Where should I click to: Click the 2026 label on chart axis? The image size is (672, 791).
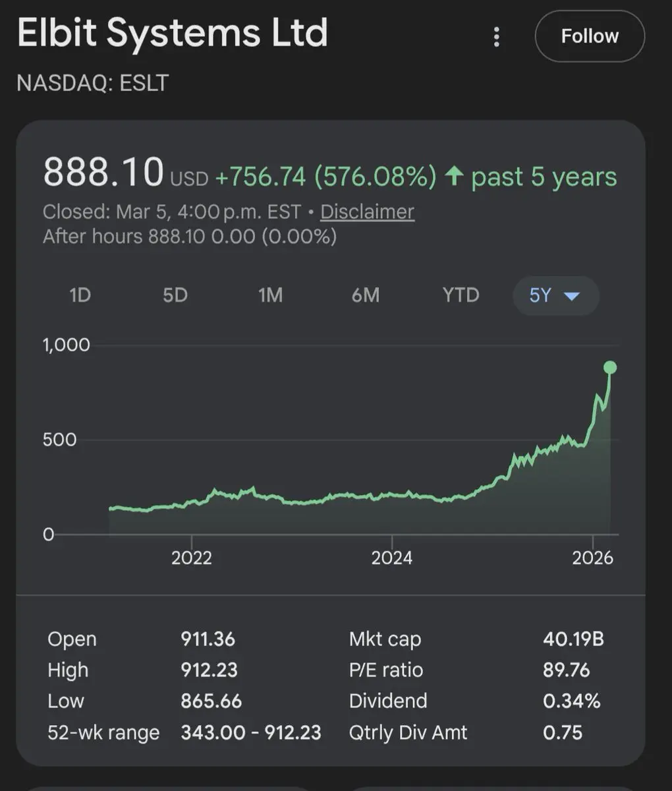click(592, 558)
